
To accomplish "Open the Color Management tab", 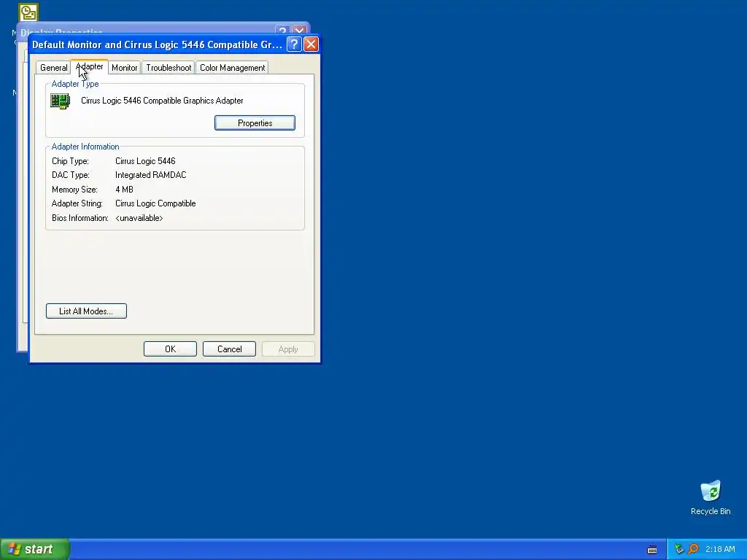I will click(232, 68).
